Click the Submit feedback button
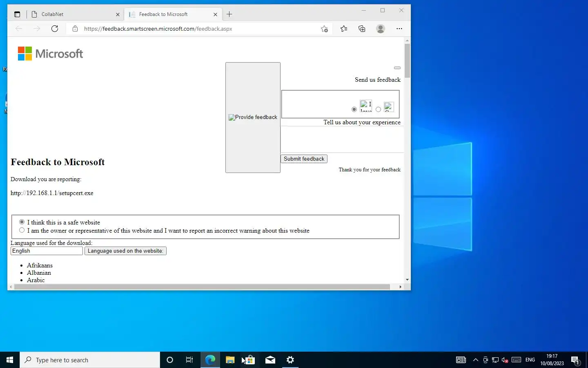The image size is (588, 368). (304, 159)
